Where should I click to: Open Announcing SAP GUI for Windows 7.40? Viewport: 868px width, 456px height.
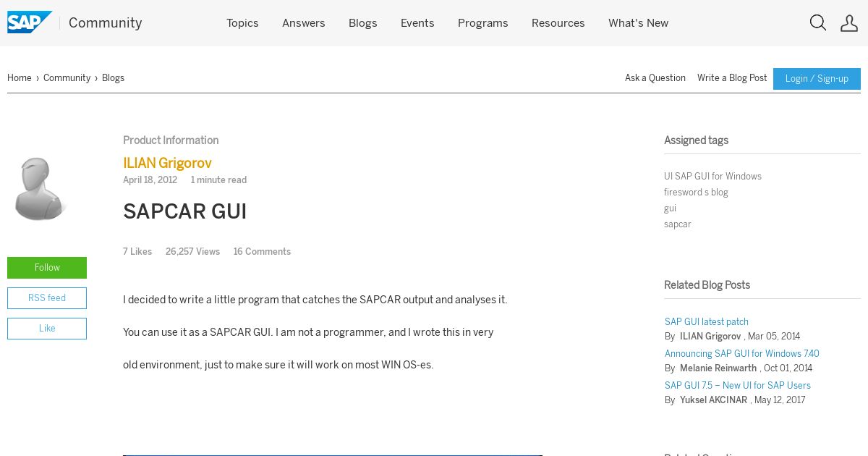(742, 354)
